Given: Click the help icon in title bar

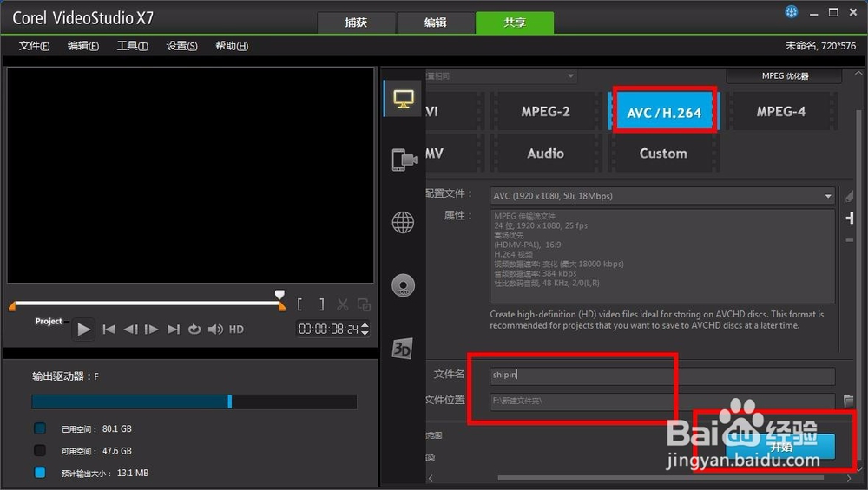Looking at the screenshot, I should point(792,11).
